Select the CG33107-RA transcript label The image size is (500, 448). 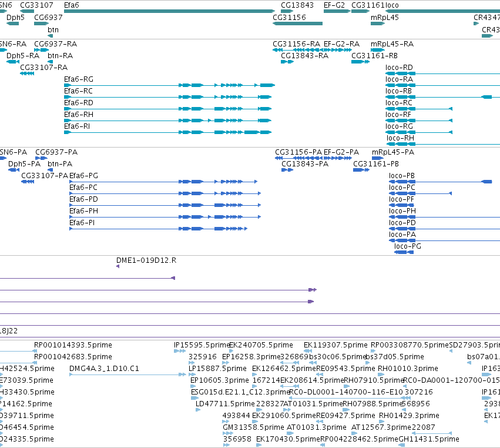point(43,68)
